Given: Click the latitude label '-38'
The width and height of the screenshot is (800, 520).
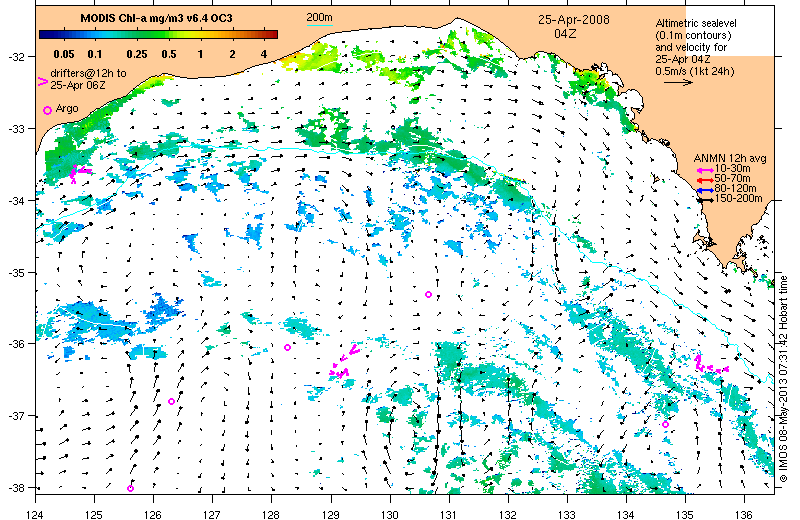Looking at the screenshot, I should coord(15,488).
